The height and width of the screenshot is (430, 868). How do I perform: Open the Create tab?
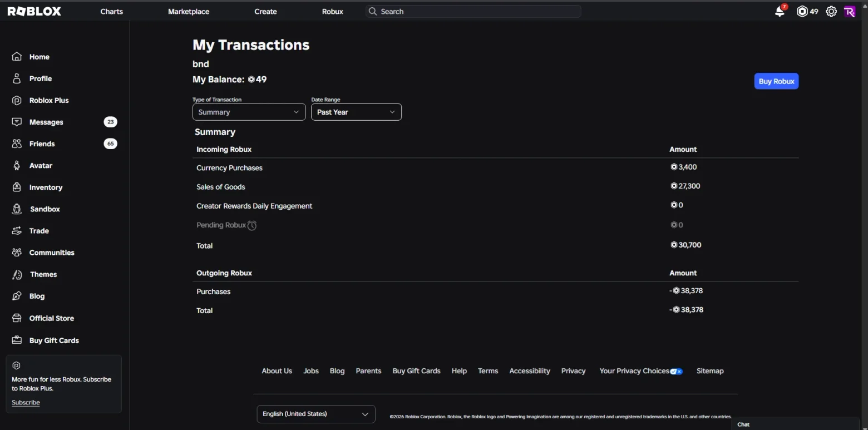(x=265, y=11)
